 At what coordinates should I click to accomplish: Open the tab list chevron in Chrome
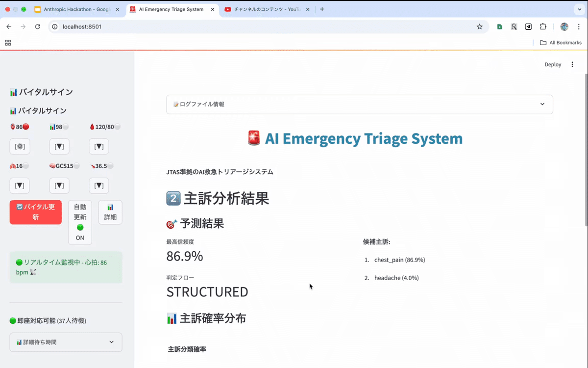(x=578, y=9)
